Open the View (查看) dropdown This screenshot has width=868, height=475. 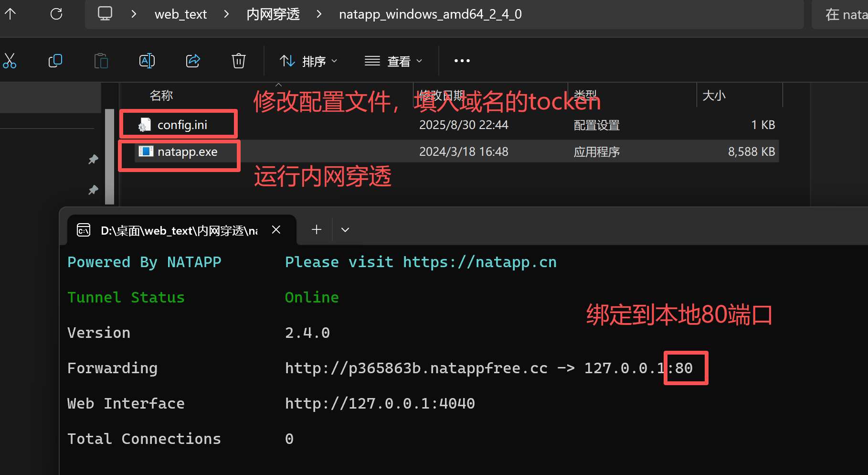tap(393, 61)
